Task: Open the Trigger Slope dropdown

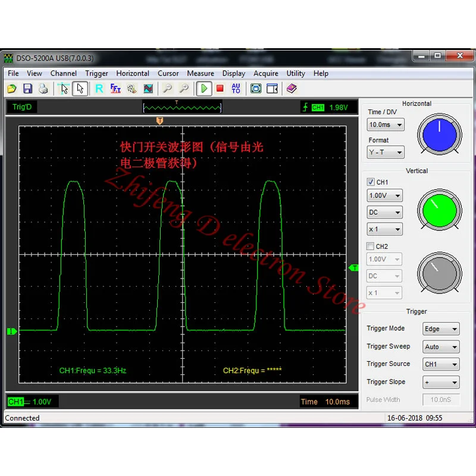Action: click(441, 382)
